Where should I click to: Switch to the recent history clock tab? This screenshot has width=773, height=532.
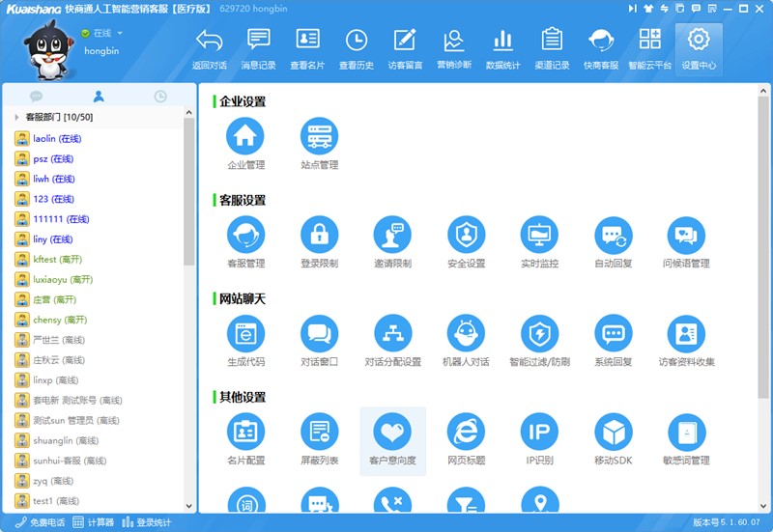click(x=160, y=97)
